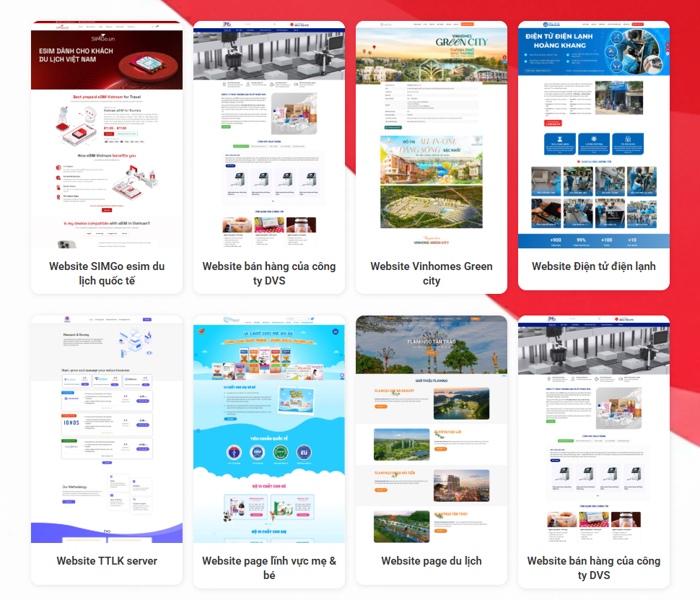The image size is (700, 600).
Task: Select the ISO certification badge on mẹ & bé preview
Action: tap(257, 453)
